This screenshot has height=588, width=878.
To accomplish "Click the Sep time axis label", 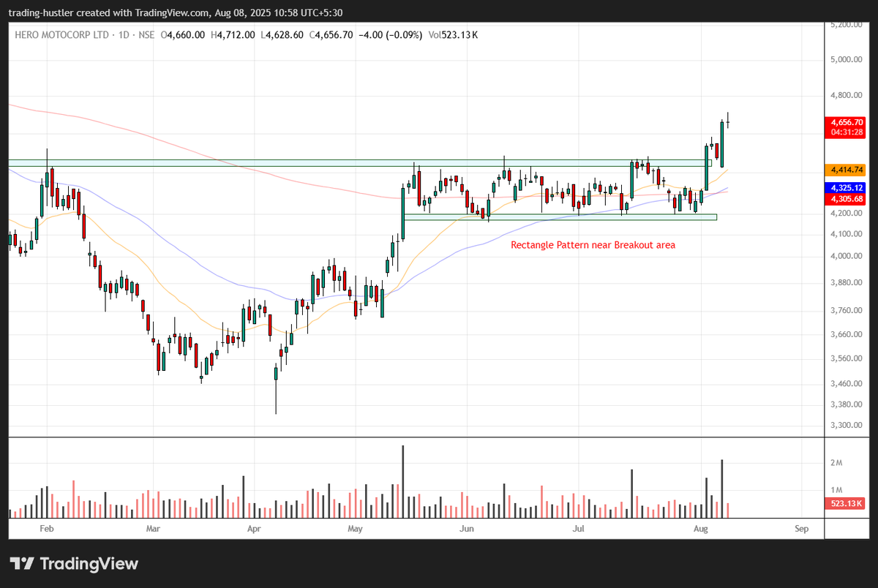I will pyautogui.click(x=801, y=528).
